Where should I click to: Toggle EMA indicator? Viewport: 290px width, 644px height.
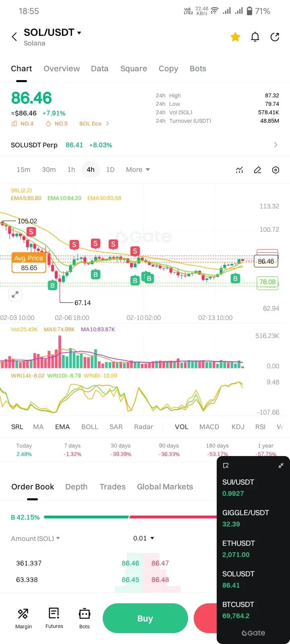click(x=62, y=427)
